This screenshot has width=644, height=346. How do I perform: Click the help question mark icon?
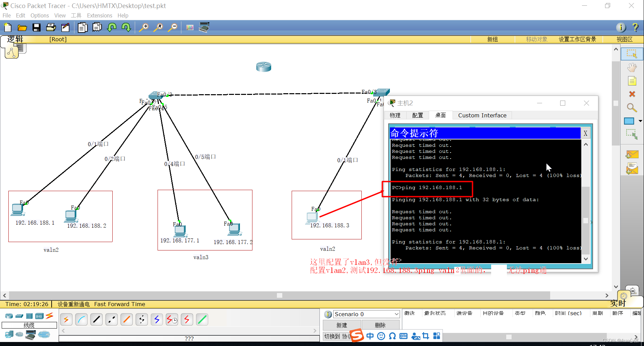pyautogui.click(x=635, y=27)
